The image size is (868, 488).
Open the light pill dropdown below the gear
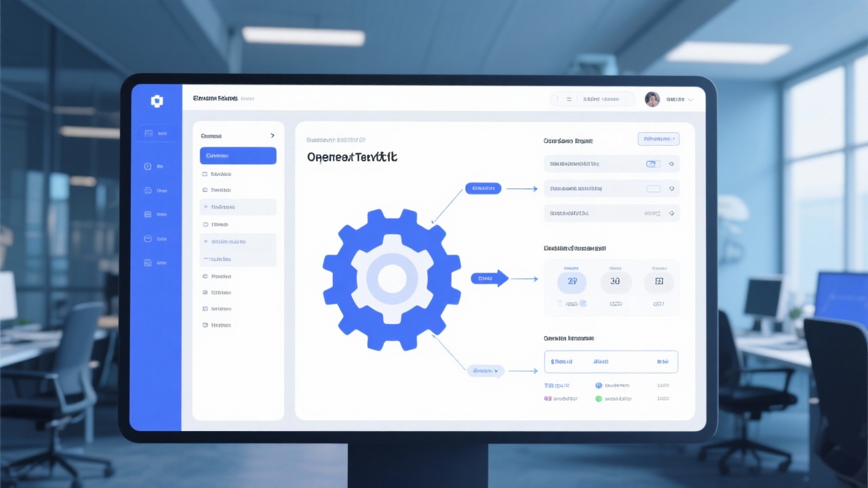[486, 371]
